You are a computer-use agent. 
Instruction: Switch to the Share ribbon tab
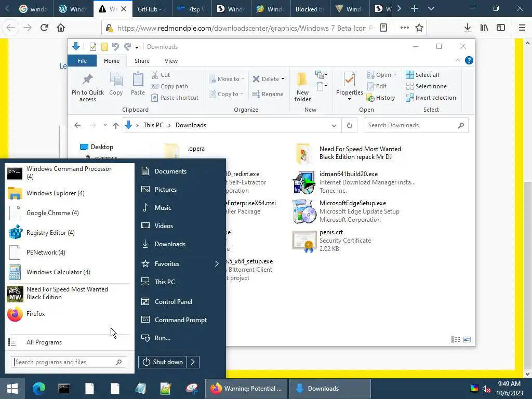pos(142,61)
